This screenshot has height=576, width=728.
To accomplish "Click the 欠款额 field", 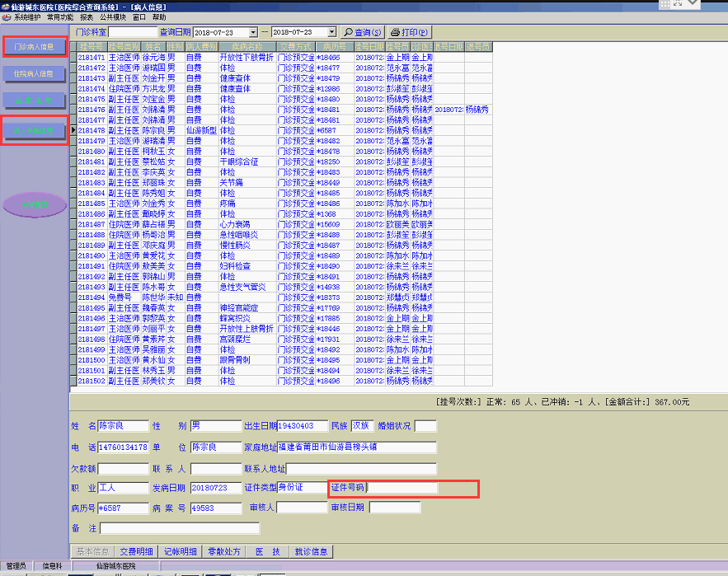I will point(123,469).
